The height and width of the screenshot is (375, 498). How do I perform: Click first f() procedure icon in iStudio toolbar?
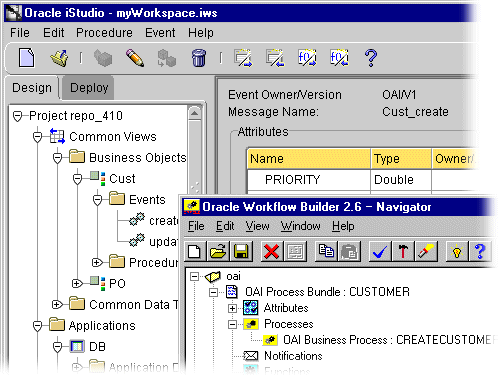point(307,58)
